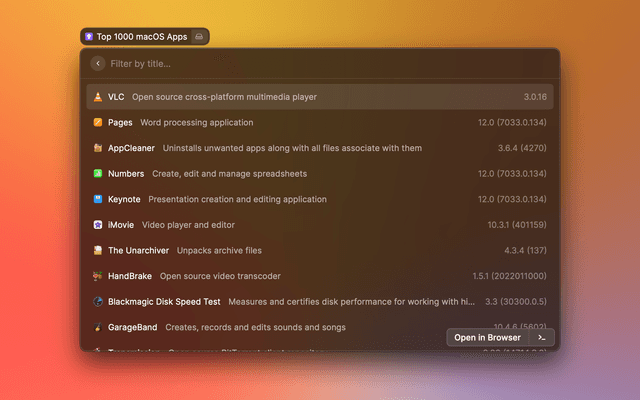Click the purple extension icon in title badge

click(x=89, y=37)
